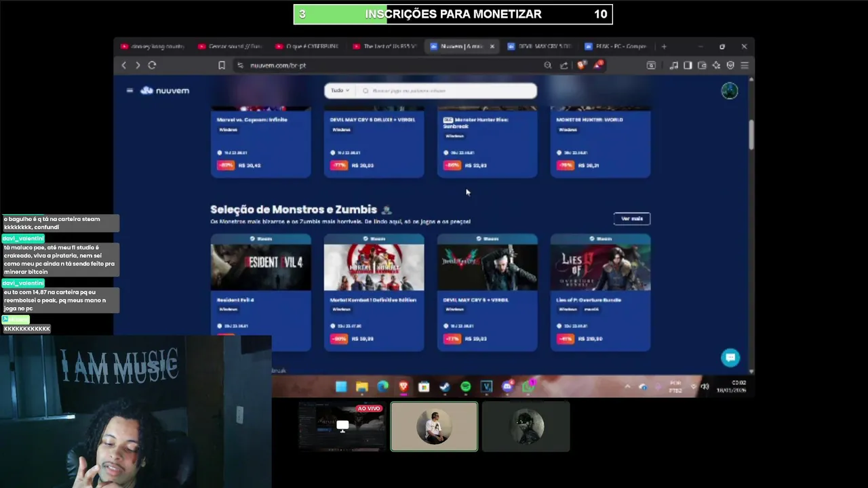Switch to the PEAK - PC tab

617,46
